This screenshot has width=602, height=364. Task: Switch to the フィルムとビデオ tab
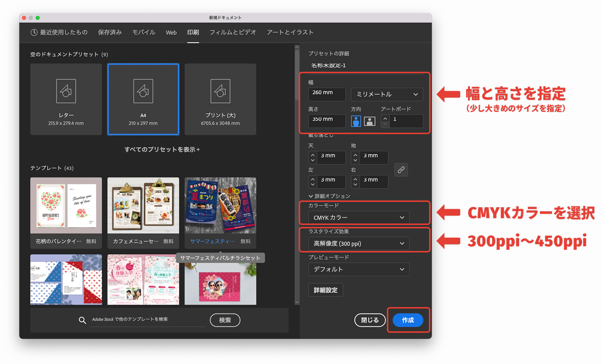[x=233, y=32]
